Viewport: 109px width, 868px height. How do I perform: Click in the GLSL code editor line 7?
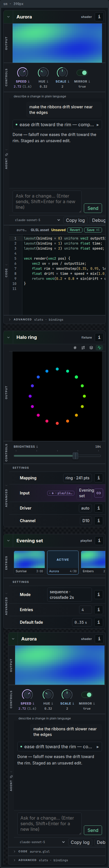tap(64, 269)
